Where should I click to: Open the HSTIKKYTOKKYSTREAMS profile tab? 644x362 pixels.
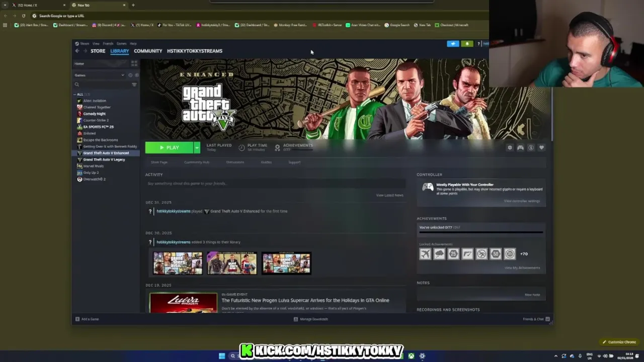195,51
